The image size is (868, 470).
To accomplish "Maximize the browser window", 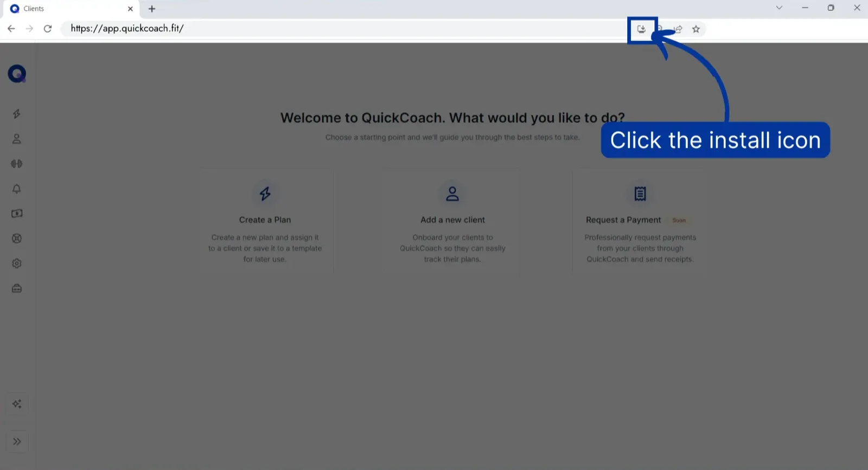I will [831, 8].
